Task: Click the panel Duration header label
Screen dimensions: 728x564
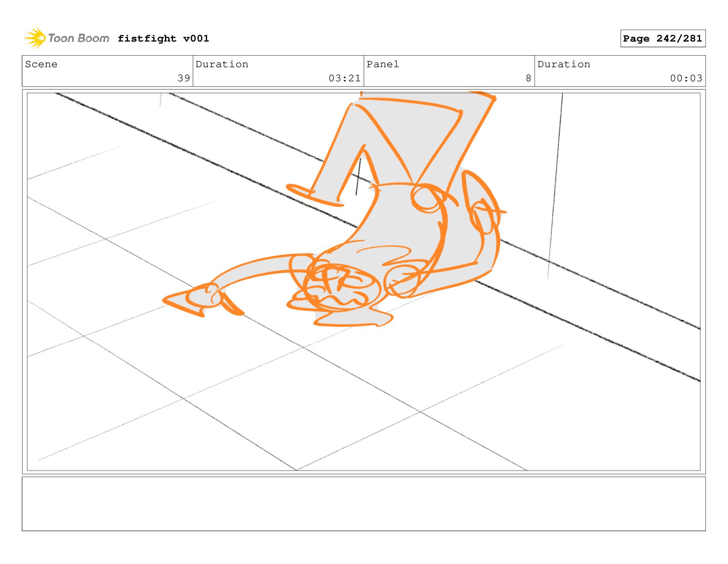Action: (564, 64)
